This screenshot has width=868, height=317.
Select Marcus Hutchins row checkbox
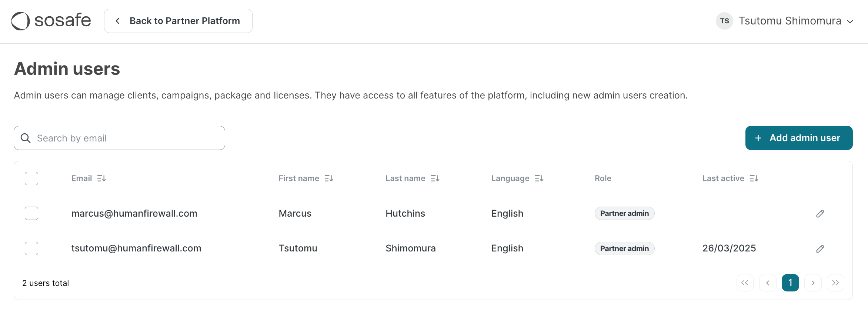click(x=31, y=213)
